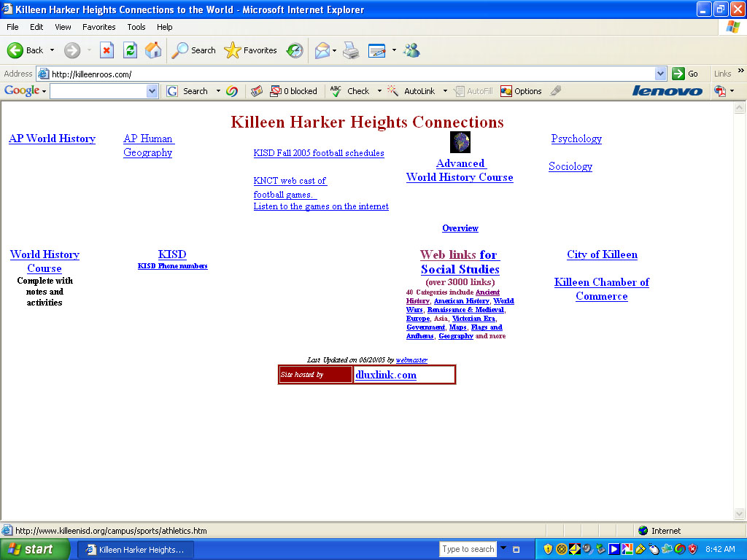Open the AP World History link
Viewport: 747px width, 560px height.
click(x=52, y=139)
